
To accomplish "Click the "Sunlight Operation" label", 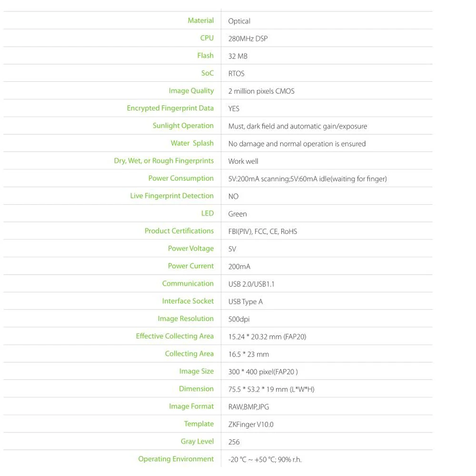I will [183, 126].
